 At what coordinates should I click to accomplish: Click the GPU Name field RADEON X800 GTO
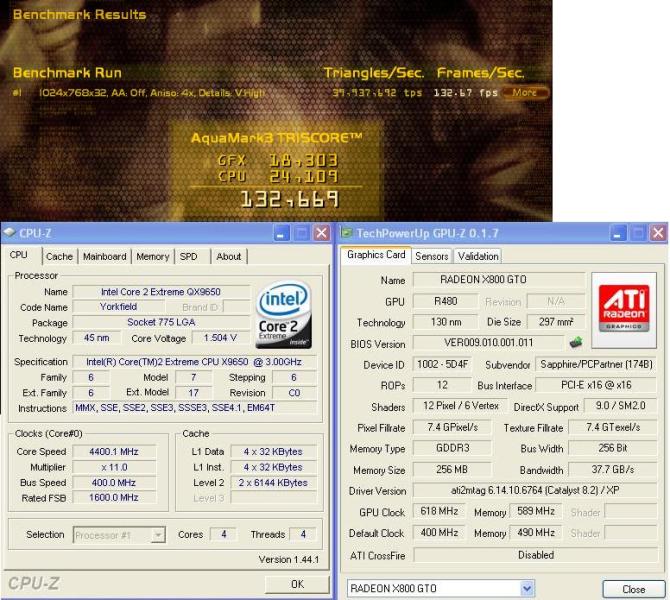499,279
